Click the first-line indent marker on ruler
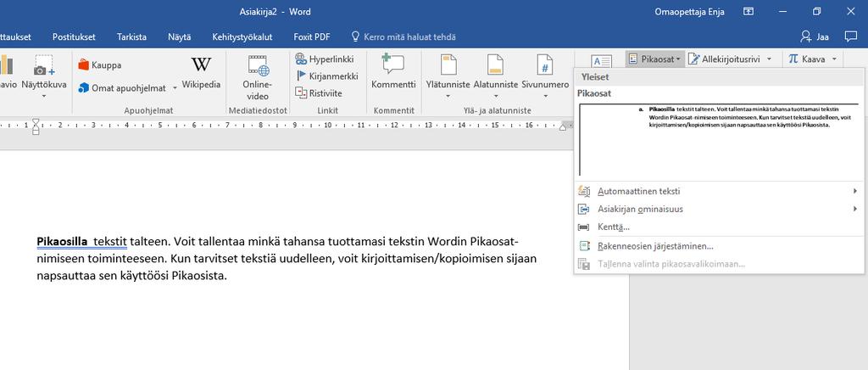Screen dimensions: 868x370 [36, 121]
